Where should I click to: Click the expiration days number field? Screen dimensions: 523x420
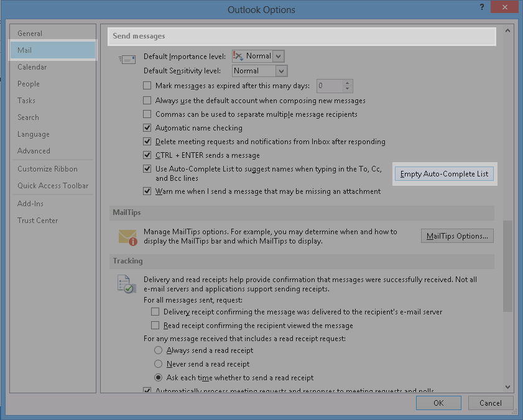pos(330,86)
